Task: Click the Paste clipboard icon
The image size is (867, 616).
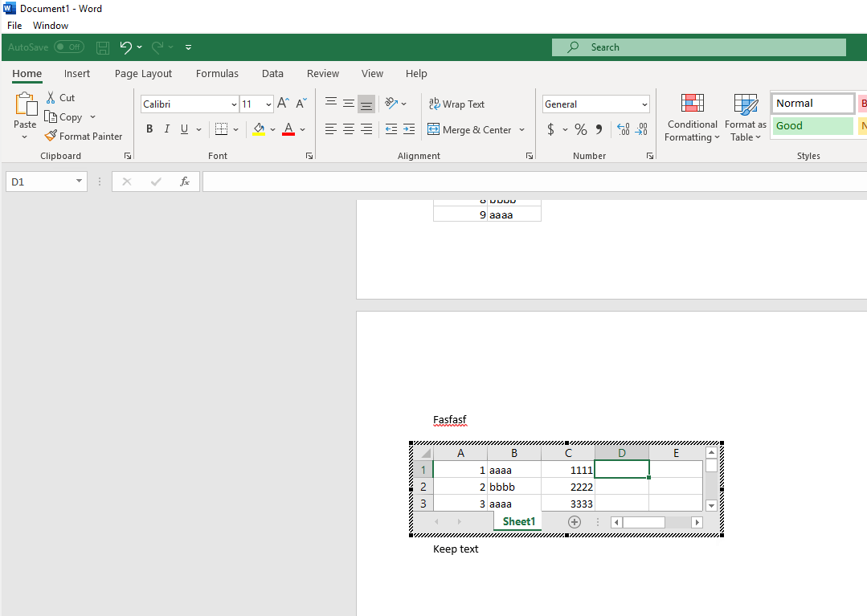Action: (x=26, y=104)
